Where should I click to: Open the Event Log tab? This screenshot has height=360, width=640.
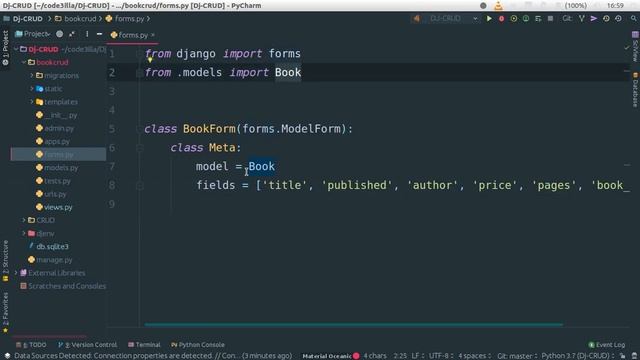[607, 345]
